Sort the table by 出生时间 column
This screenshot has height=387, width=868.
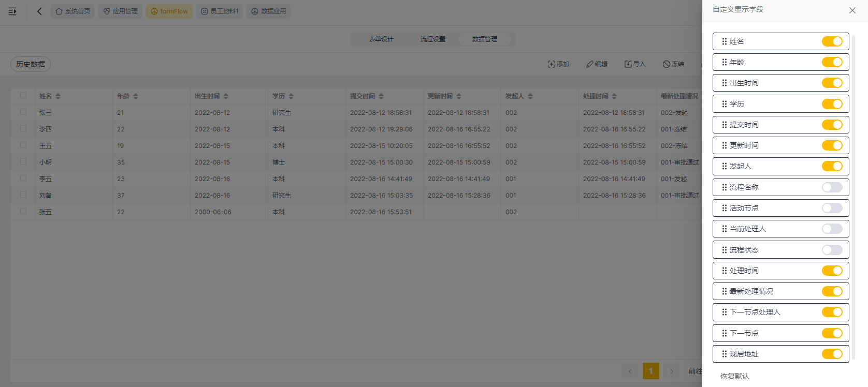tap(226, 96)
